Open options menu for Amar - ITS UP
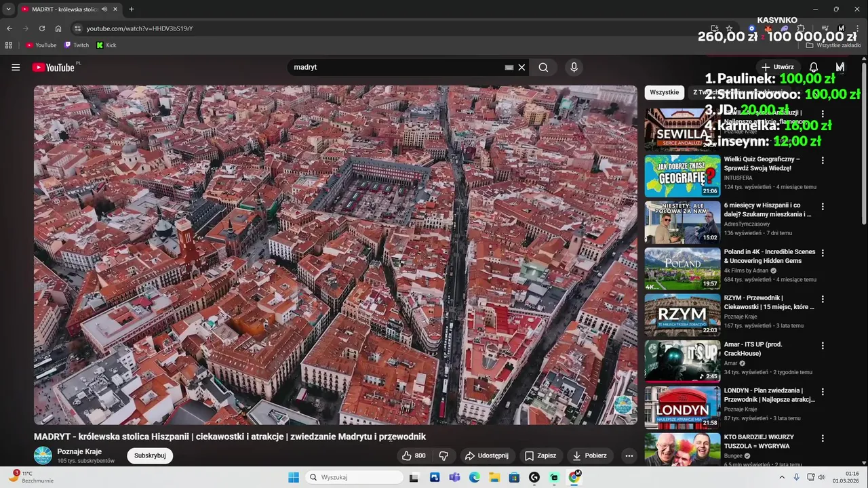868x488 pixels. [823, 346]
